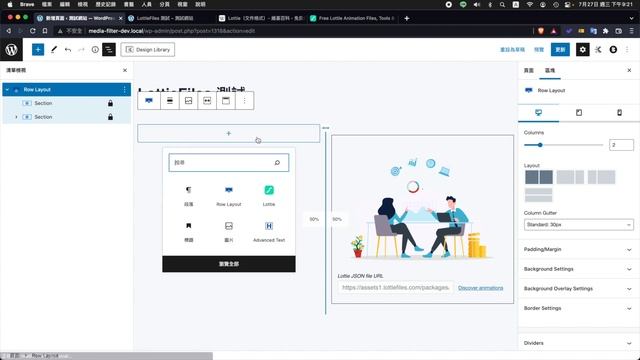Open the Kadence blocks controls icon
Screen dimensions: 640x360
(598, 49)
